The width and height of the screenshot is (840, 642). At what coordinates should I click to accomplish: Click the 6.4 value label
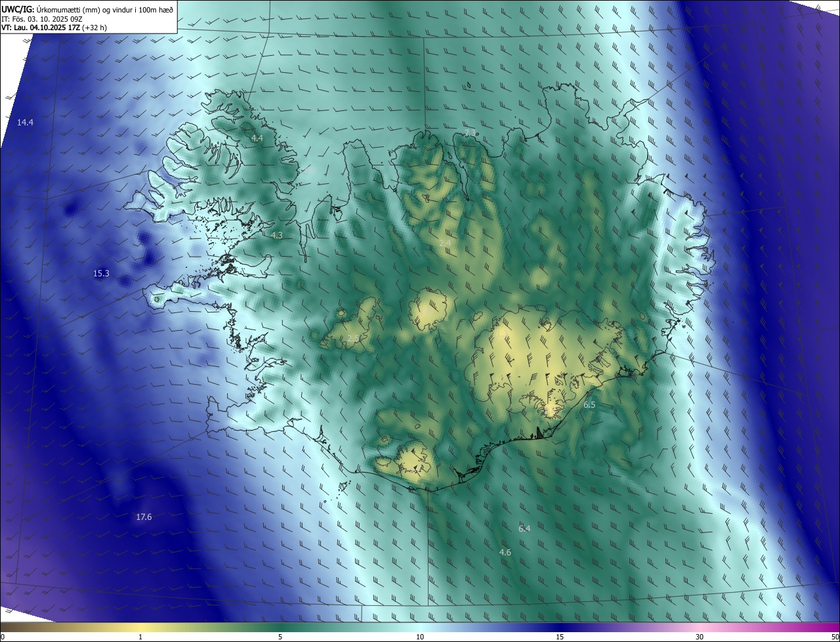[x=524, y=528]
